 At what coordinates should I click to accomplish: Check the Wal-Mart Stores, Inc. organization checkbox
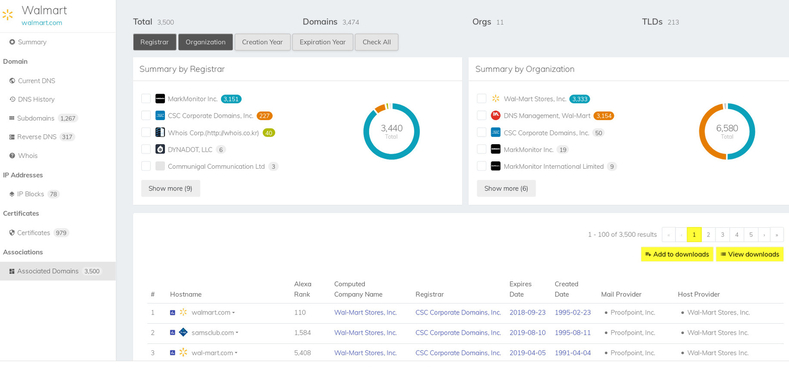[482, 99]
